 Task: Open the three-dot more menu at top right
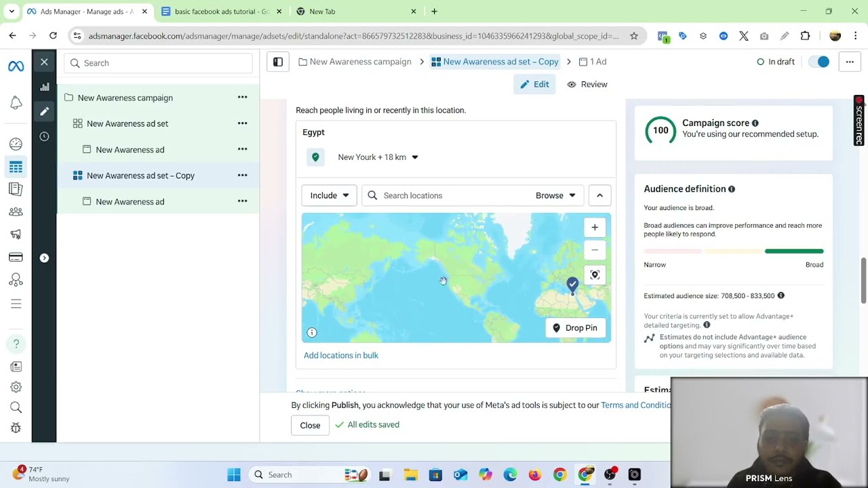tap(850, 62)
